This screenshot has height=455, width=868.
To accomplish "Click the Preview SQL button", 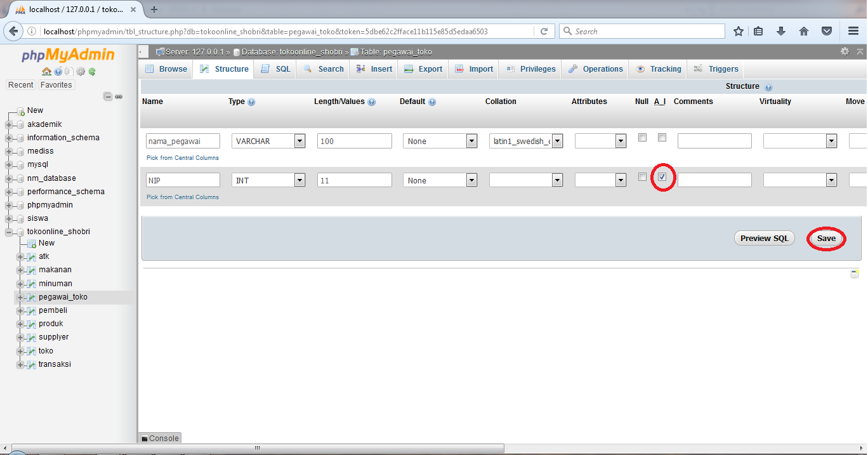I will (764, 238).
